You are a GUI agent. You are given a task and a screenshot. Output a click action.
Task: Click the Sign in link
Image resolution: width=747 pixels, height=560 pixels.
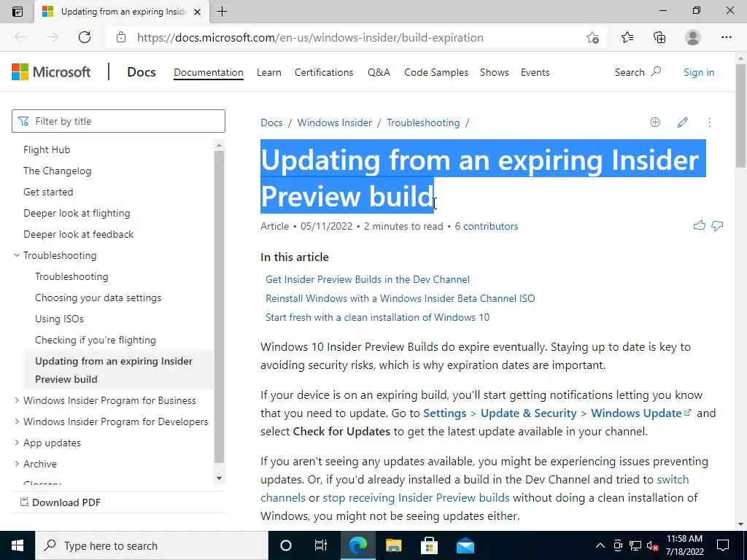699,72
